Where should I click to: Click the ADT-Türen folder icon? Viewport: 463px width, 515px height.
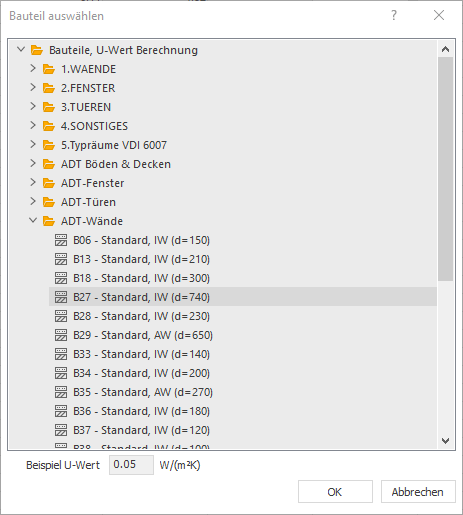(x=49, y=202)
